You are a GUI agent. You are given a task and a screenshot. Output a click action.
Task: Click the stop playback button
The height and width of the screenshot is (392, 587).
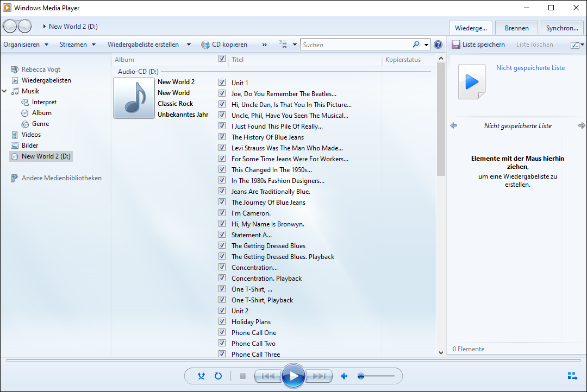pyautogui.click(x=242, y=376)
